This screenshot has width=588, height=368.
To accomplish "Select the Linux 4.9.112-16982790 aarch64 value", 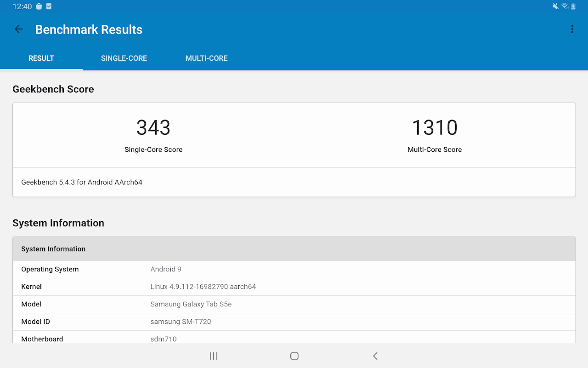I will (203, 287).
